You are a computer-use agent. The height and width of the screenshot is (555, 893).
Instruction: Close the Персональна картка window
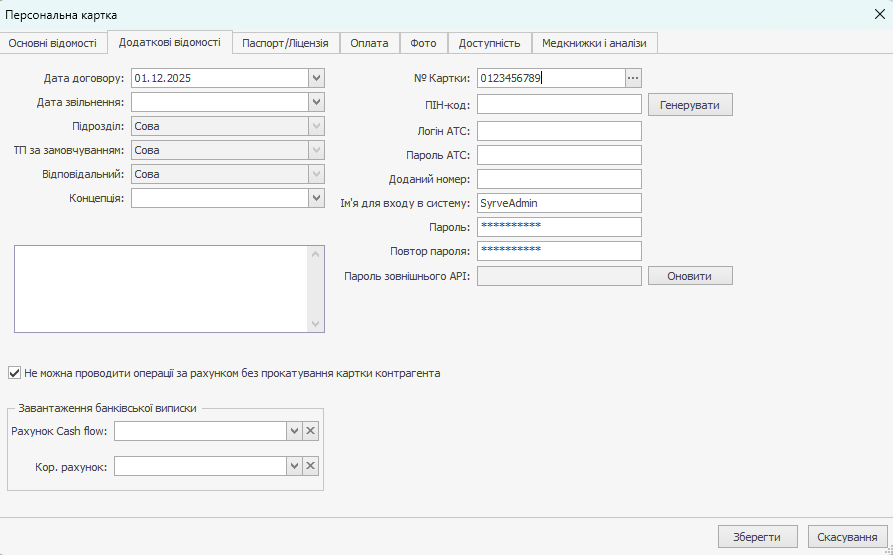(x=879, y=14)
